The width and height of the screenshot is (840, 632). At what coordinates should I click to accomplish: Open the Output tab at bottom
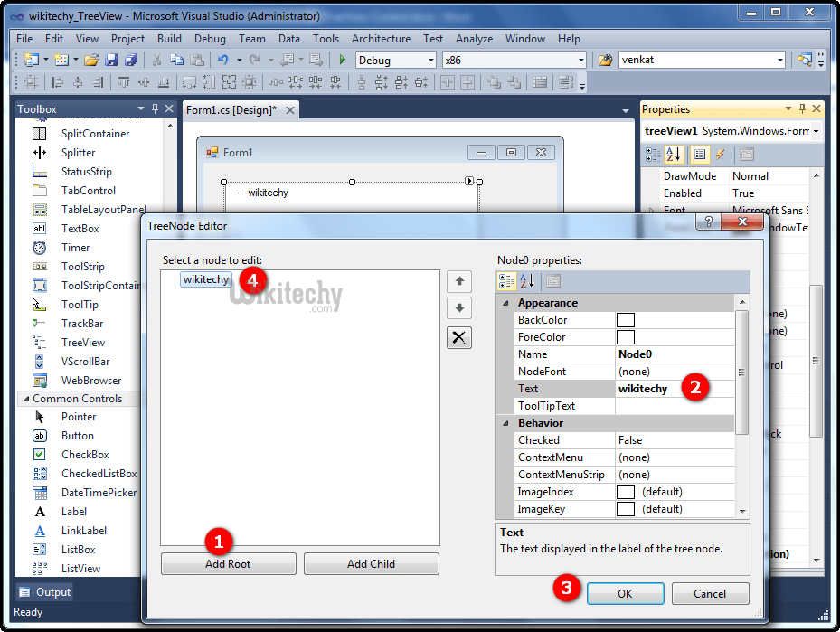click(45, 592)
